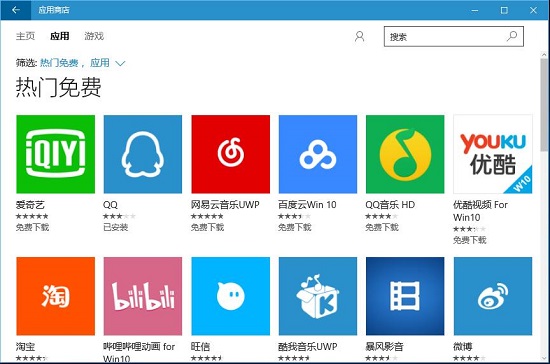550x364 pixels.
Task: Click 免费下载 under 百度云Win 10
Action: pyautogui.click(x=295, y=227)
